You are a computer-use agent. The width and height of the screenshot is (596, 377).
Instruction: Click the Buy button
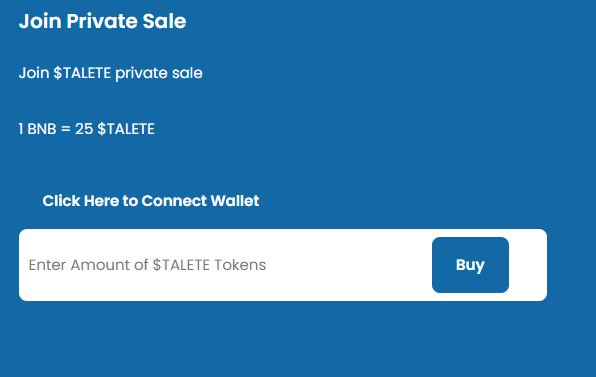pos(470,265)
